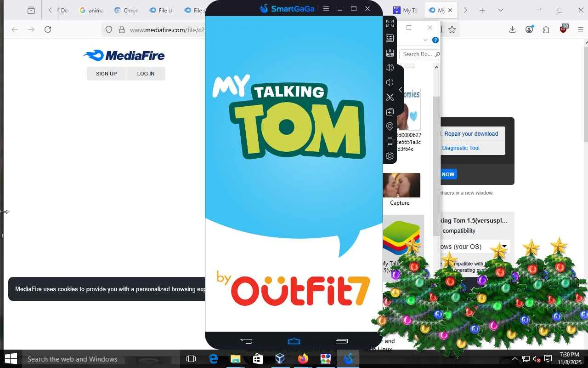
Task: Switch to the first 'File sh' MediaFire tab
Action: pyautogui.click(x=161, y=10)
